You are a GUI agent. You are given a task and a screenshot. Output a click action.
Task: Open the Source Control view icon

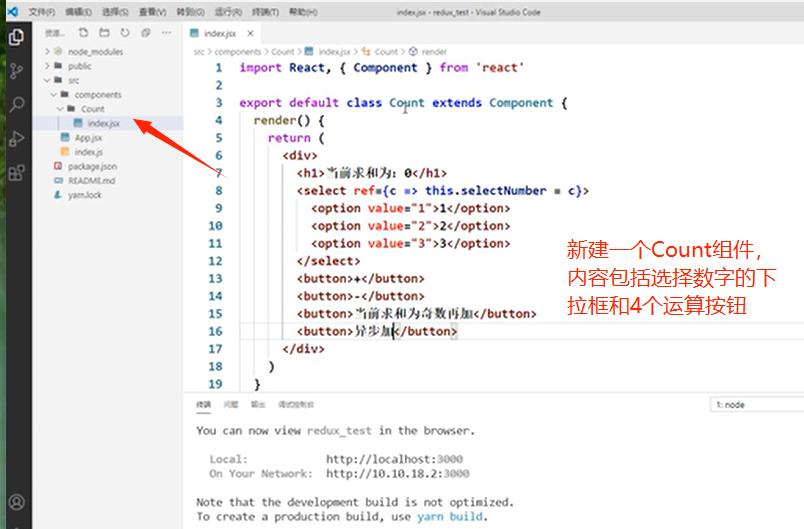click(x=16, y=71)
